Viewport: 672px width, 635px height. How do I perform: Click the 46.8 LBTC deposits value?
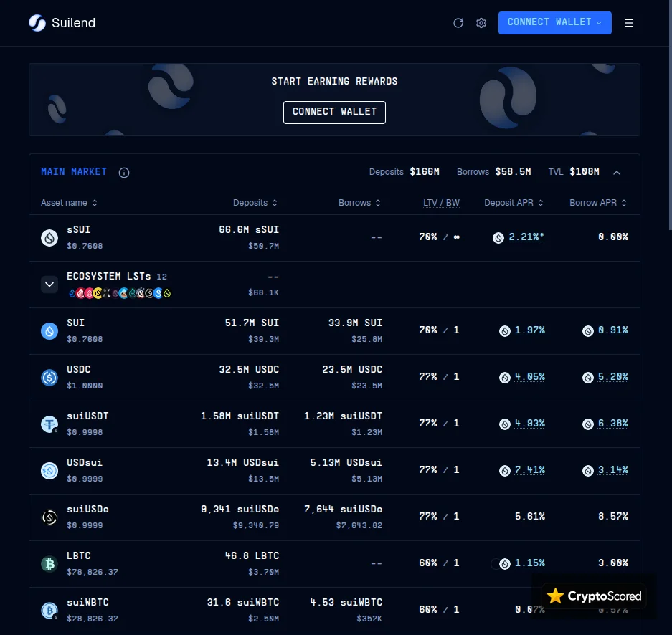point(252,555)
